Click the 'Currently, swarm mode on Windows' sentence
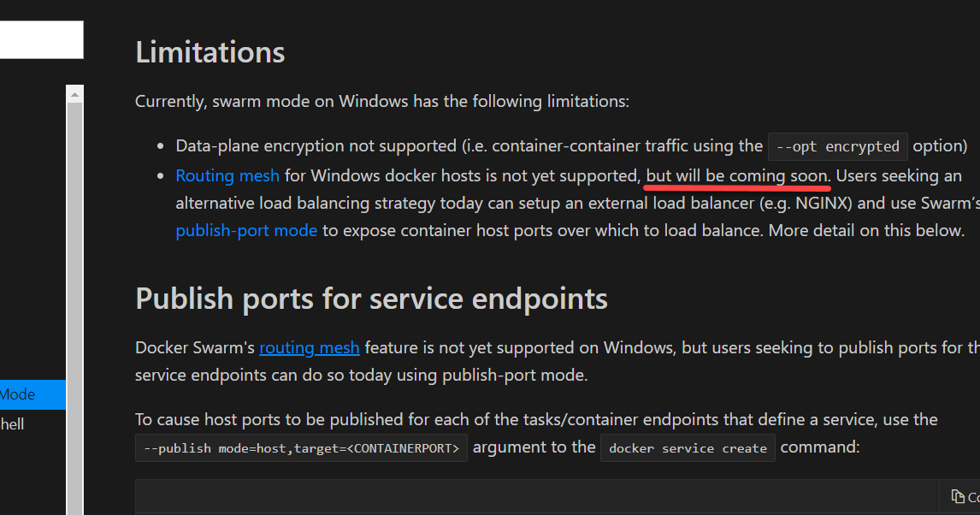 point(382,101)
